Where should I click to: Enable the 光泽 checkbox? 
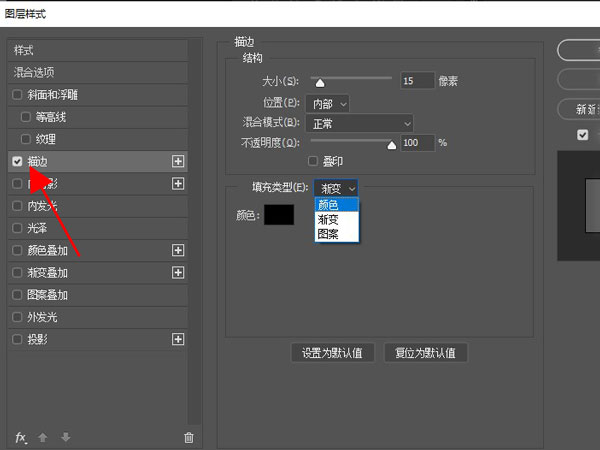click(17, 228)
